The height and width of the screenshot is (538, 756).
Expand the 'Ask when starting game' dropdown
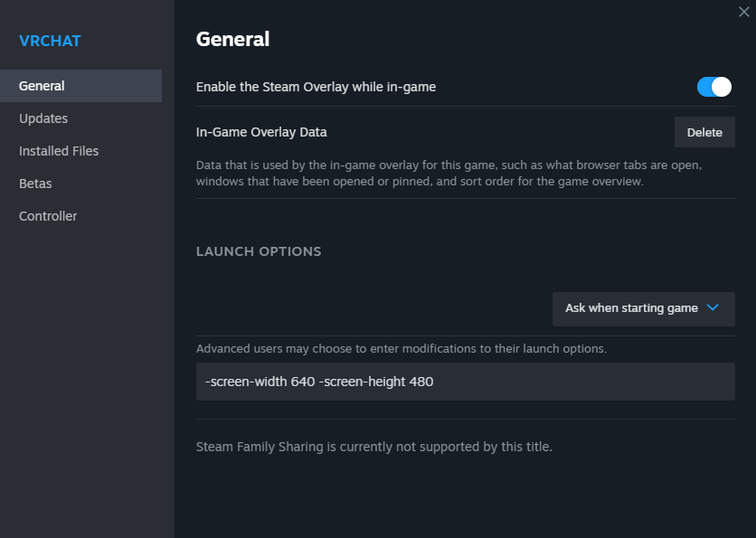[x=644, y=309]
